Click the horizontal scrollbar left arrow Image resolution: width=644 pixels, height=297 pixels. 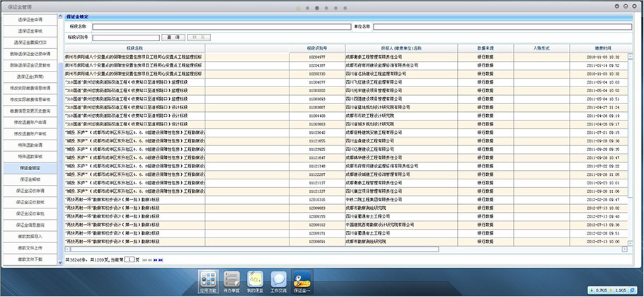point(67,250)
